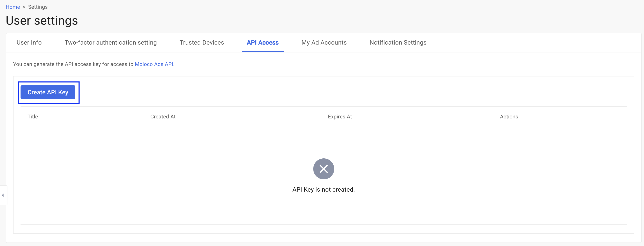
Task: Switch to Notification Settings tab
Action: (x=398, y=43)
